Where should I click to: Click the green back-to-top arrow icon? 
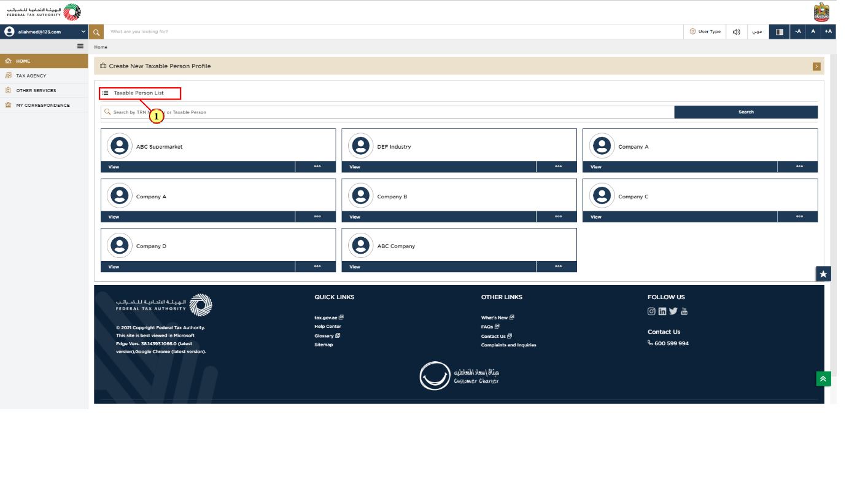click(823, 379)
